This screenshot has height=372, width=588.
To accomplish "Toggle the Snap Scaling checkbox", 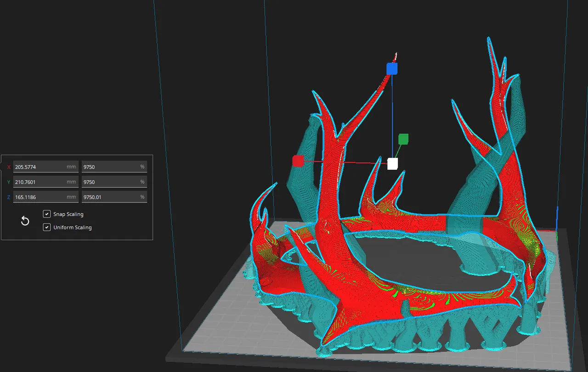I will [47, 214].
